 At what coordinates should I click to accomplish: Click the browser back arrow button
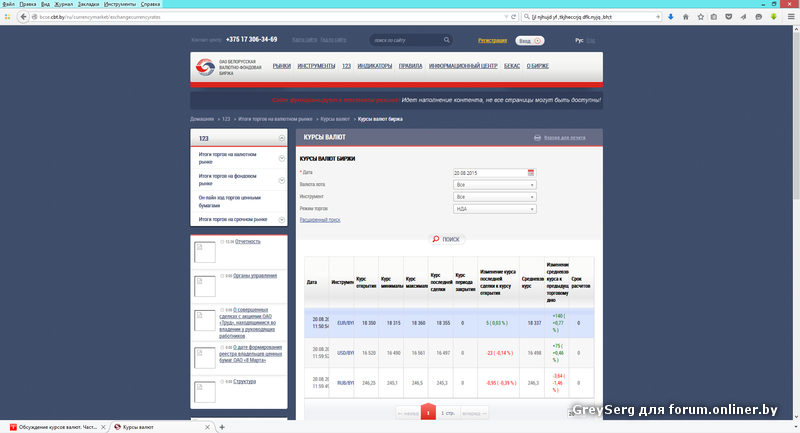pos(12,17)
